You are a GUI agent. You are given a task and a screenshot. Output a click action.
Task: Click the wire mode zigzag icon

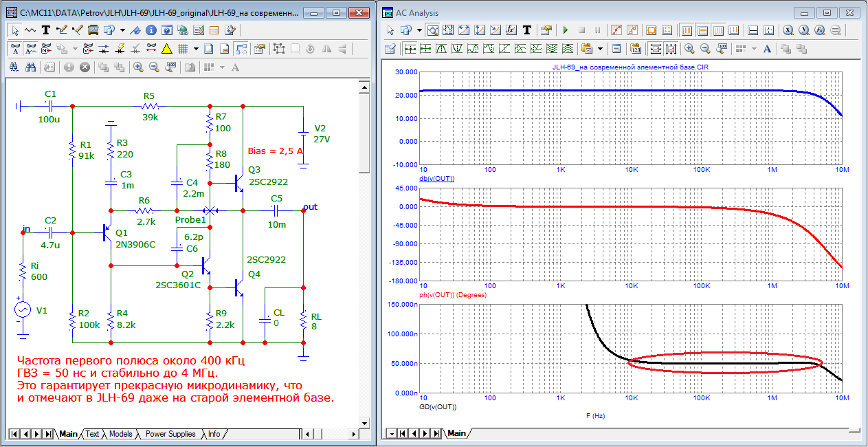point(30,30)
